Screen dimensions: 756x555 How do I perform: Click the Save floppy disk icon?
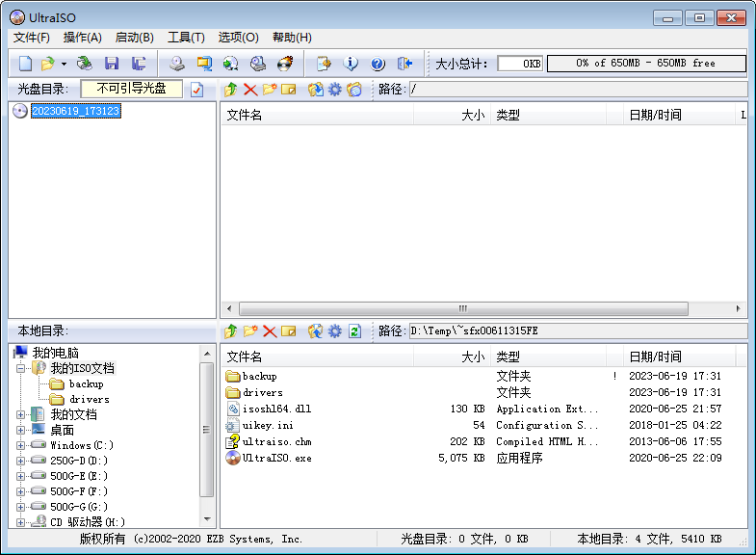click(x=112, y=64)
